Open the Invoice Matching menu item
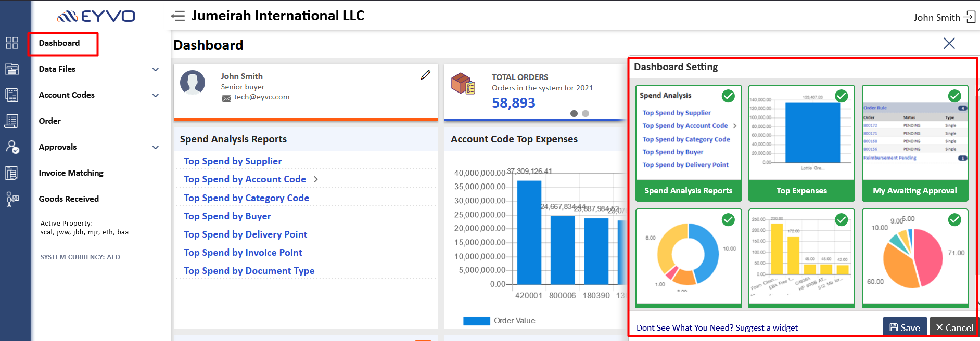This screenshot has height=341, width=980. (x=71, y=173)
